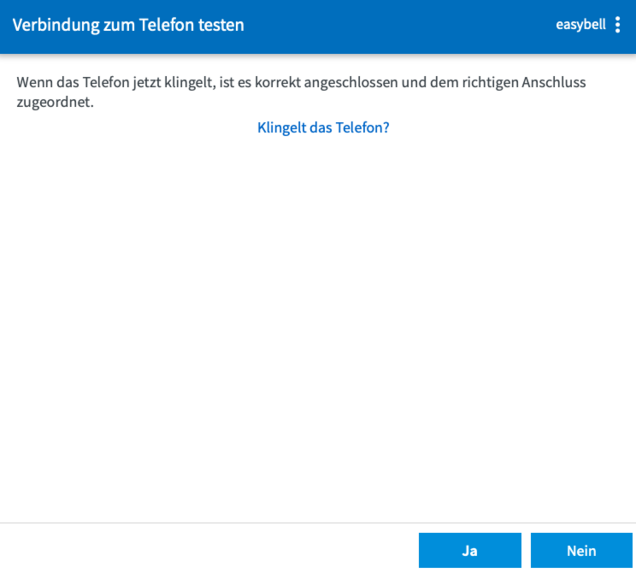636x573 pixels.
Task: Click the easybell label in the header
Action: point(580,25)
